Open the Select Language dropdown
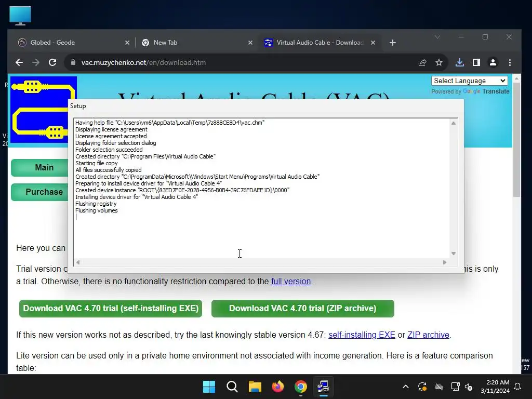Image resolution: width=532 pixels, height=399 pixels. pyautogui.click(x=470, y=81)
